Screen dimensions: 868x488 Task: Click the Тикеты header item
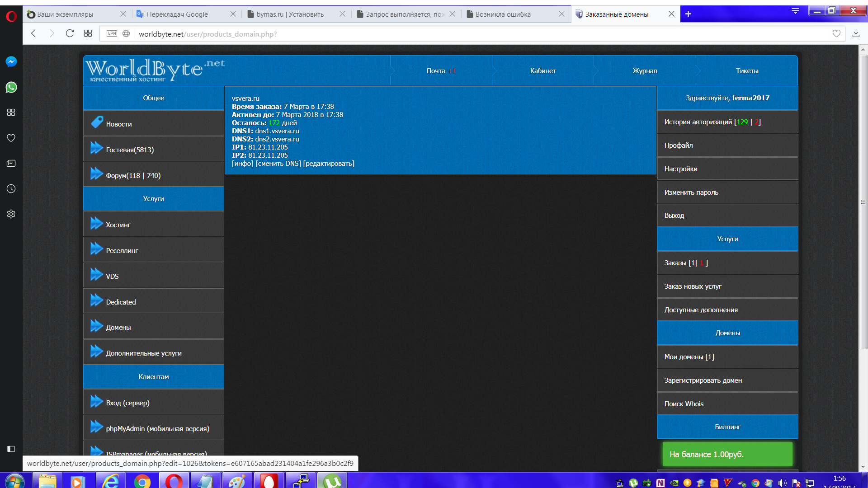pos(747,71)
